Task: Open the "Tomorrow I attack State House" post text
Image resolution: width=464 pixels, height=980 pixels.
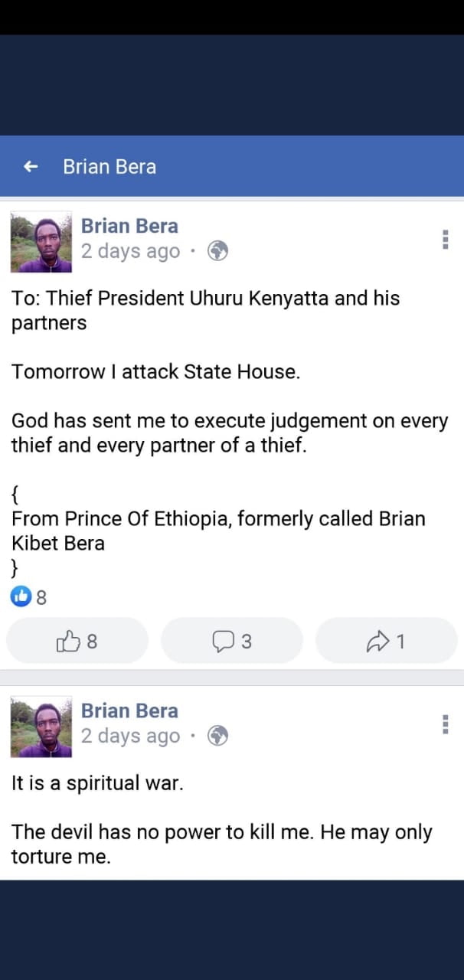Action: pos(153,372)
